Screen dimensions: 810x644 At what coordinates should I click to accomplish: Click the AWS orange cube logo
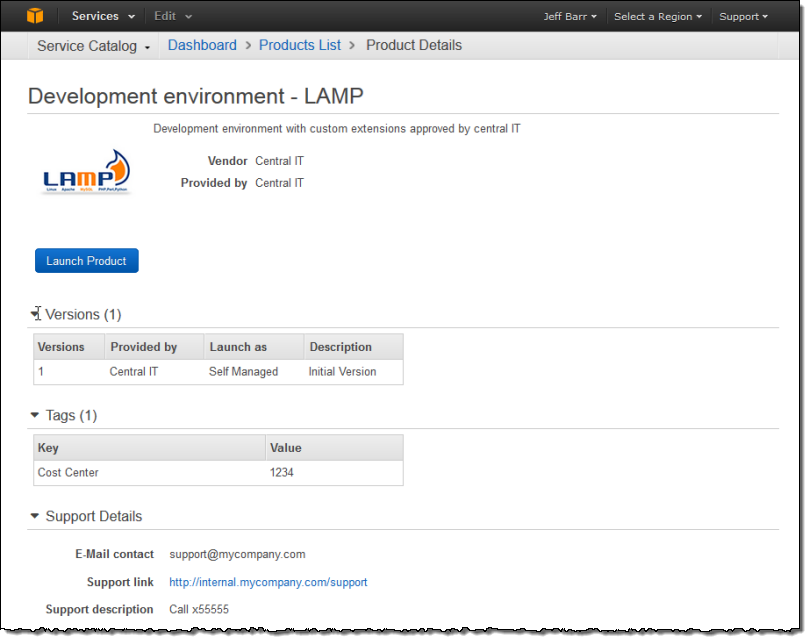(36, 16)
